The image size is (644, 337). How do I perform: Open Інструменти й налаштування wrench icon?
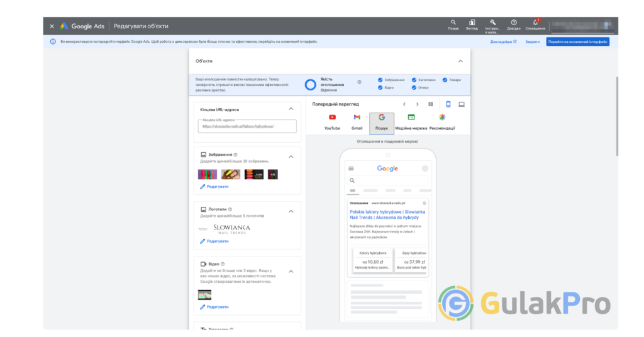pyautogui.click(x=492, y=26)
